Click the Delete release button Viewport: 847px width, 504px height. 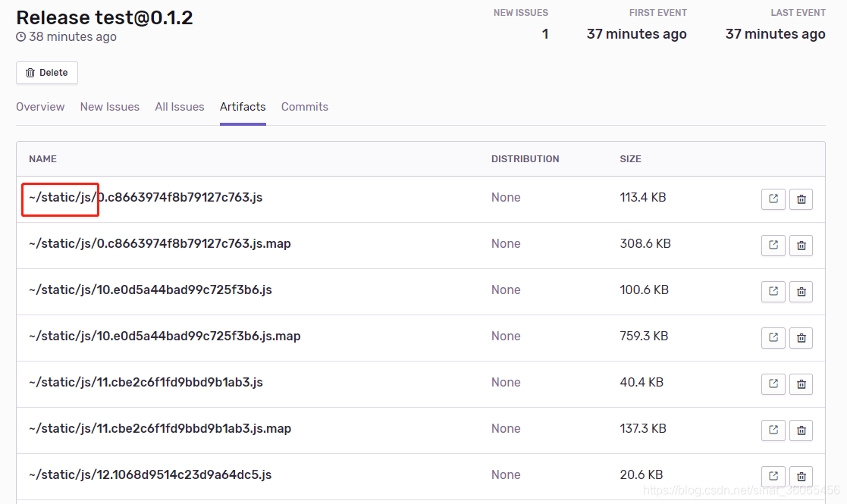[47, 73]
